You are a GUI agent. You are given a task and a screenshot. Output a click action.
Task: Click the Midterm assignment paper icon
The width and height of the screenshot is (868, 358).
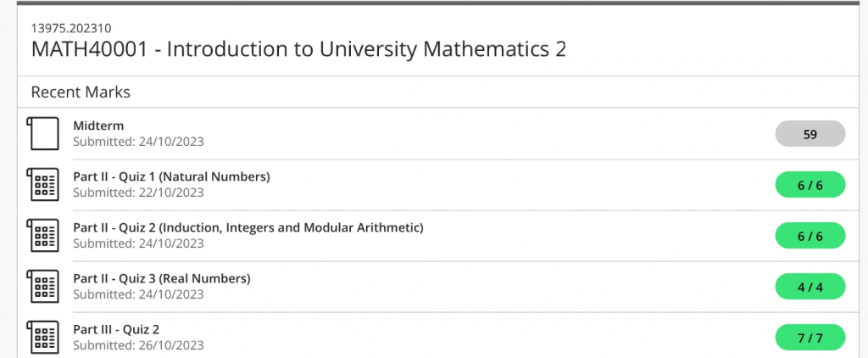(x=42, y=133)
